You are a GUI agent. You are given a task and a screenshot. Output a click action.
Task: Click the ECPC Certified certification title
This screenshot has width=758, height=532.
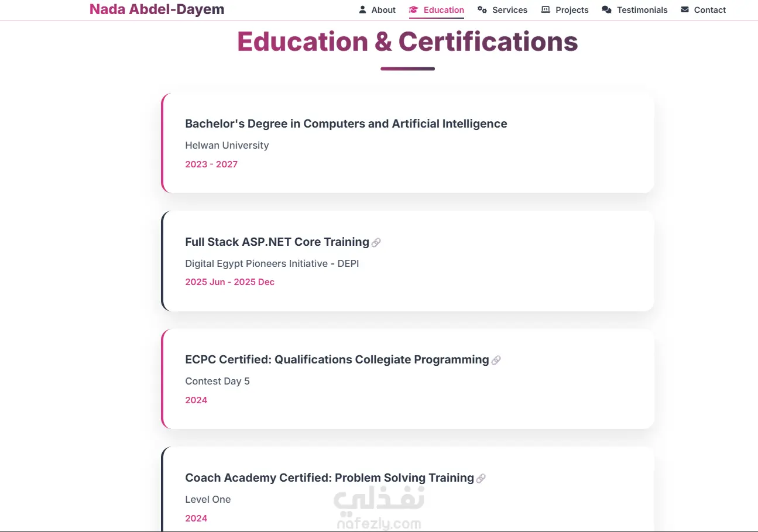click(337, 359)
